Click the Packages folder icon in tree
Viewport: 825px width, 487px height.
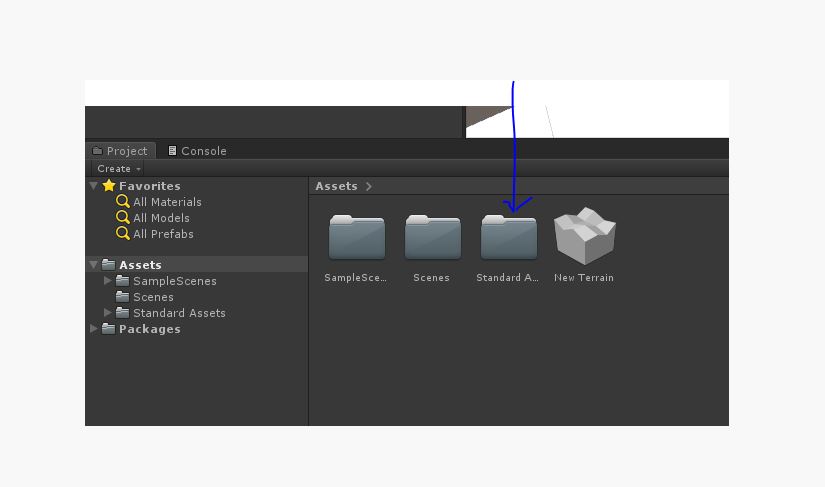point(108,329)
